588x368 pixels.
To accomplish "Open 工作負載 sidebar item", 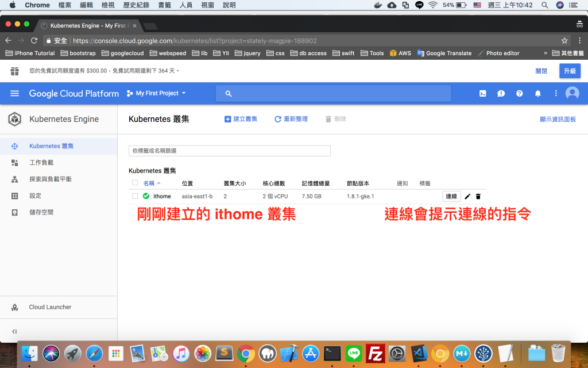I will [x=59, y=163].
